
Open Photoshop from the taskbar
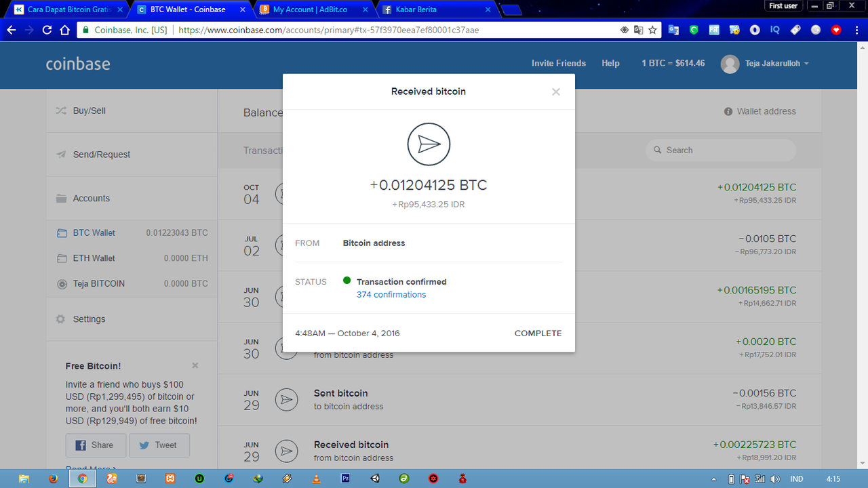coord(346,479)
